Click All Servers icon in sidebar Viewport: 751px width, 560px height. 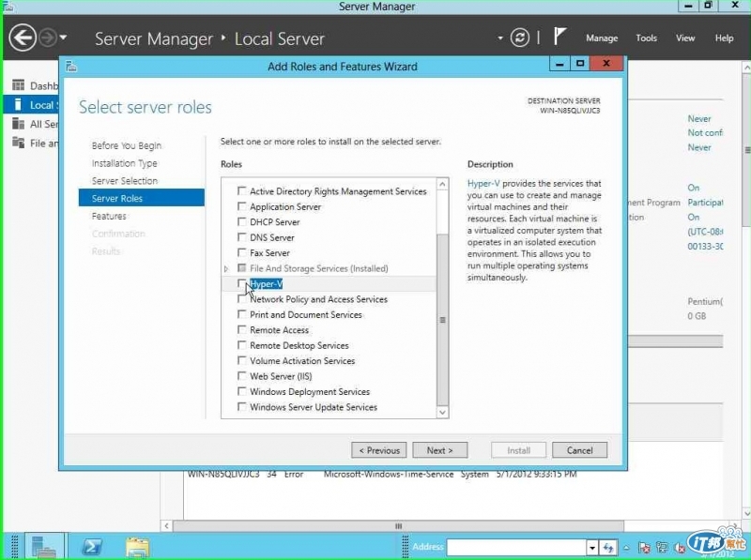tap(18, 124)
